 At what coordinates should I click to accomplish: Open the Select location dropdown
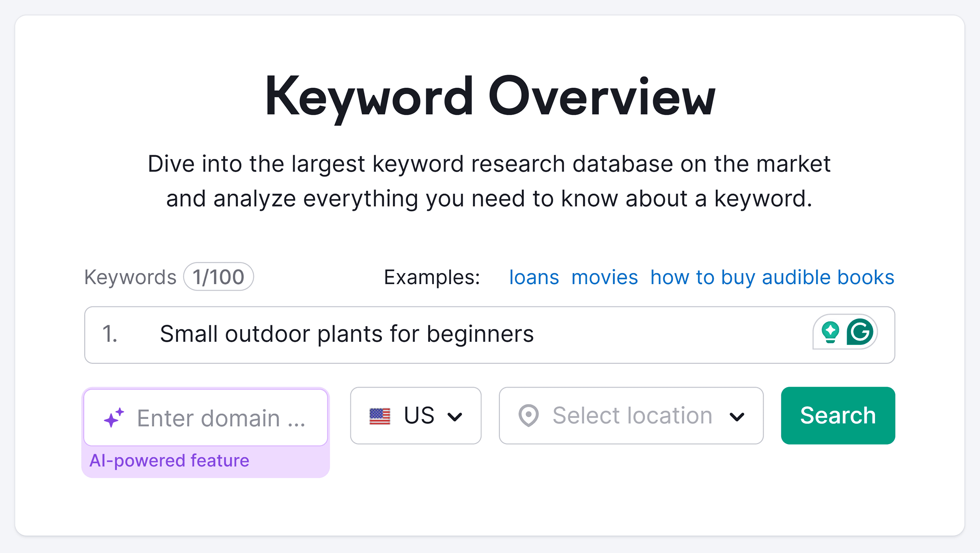click(631, 415)
